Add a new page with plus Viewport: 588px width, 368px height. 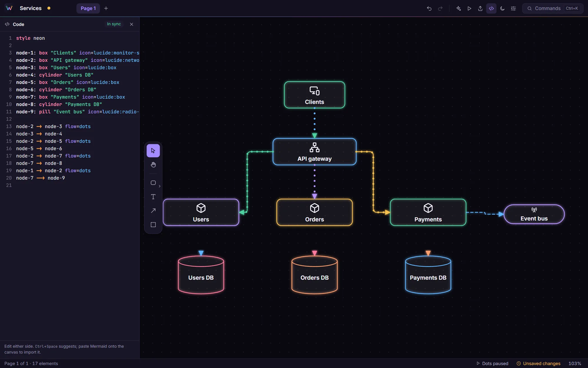(106, 9)
